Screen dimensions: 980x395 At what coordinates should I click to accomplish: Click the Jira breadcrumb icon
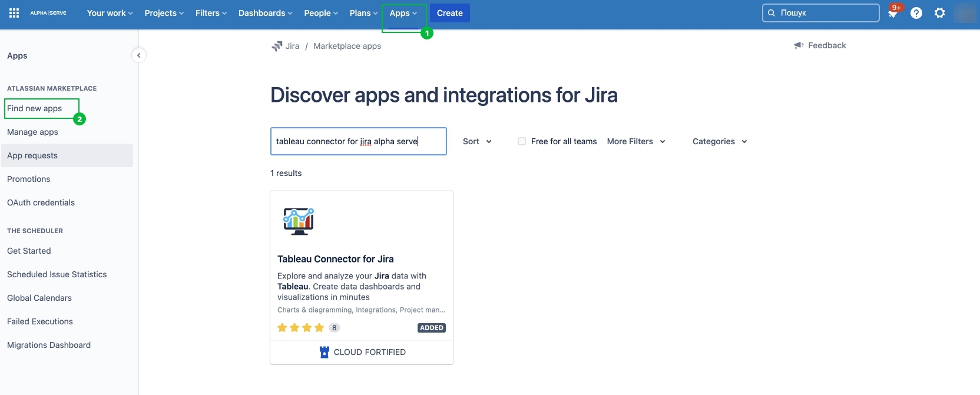pos(277,46)
